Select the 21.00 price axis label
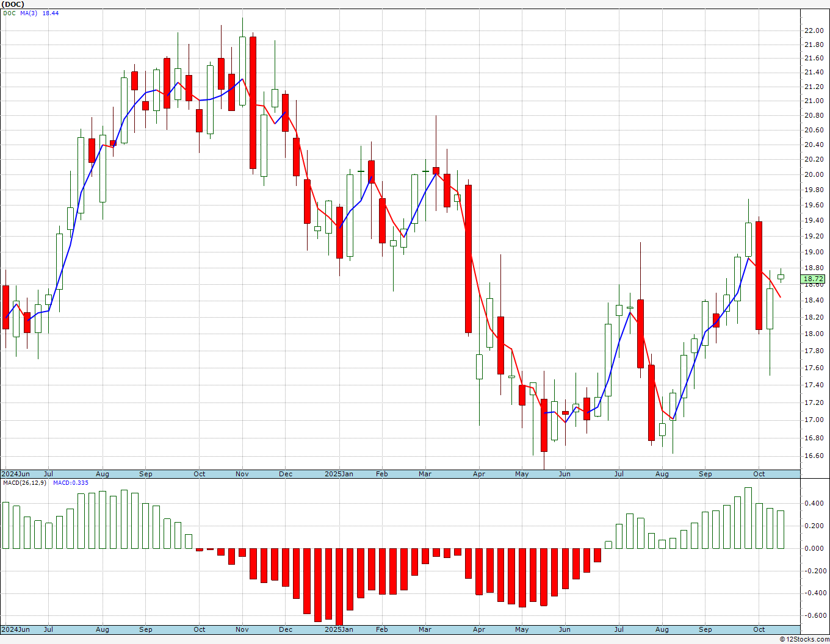This screenshot has width=830, height=644. click(814, 101)
